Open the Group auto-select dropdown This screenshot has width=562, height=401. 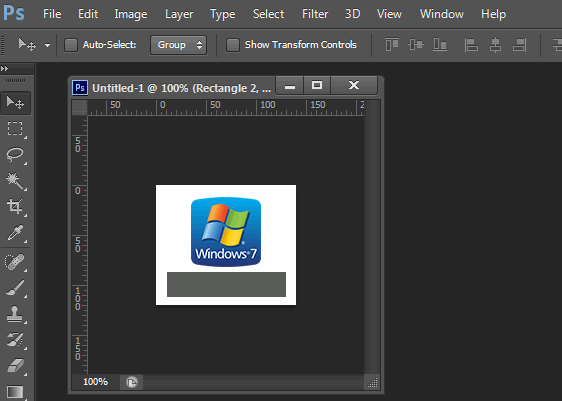click(x=178, y=45)
